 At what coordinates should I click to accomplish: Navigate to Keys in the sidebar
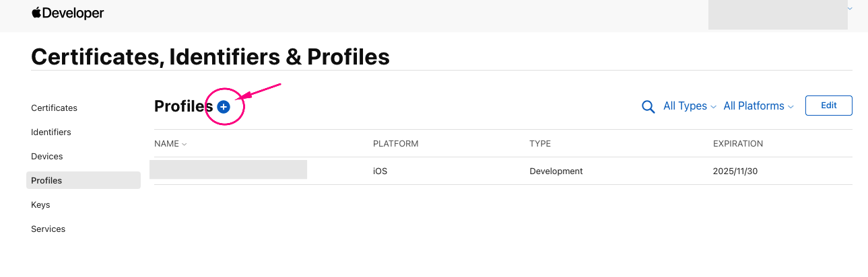41,204
